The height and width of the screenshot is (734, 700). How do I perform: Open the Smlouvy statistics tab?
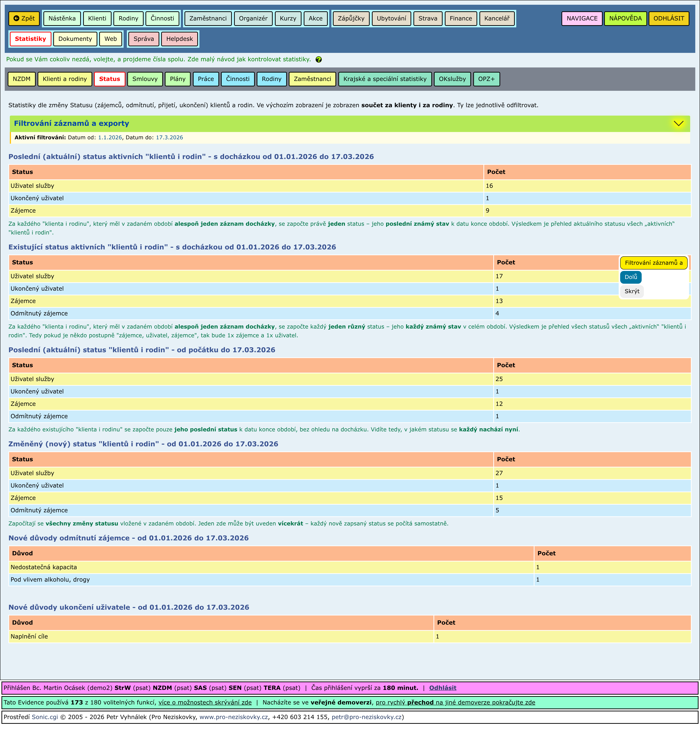point(145,79)
